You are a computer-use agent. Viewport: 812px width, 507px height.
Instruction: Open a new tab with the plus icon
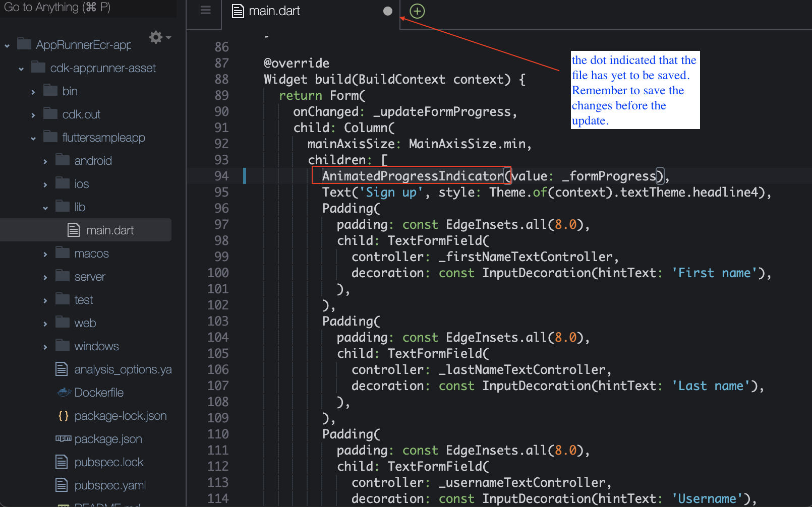pyautogui.click(x=417, y=11)
